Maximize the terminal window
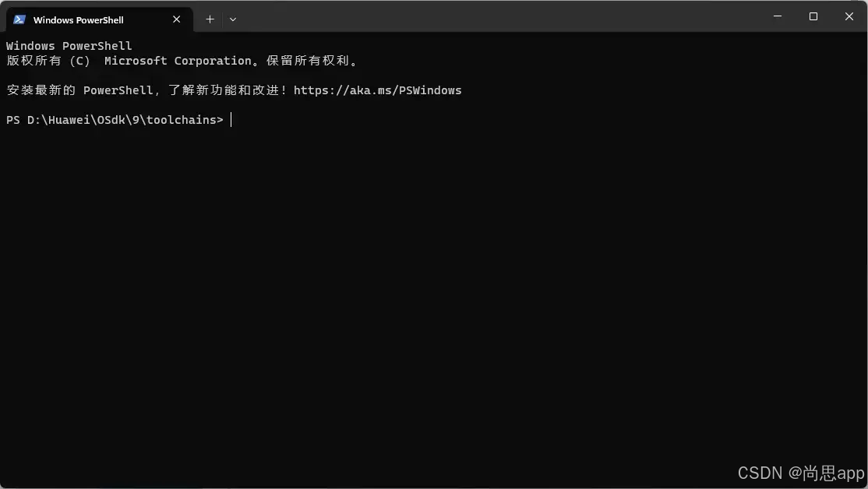This screenshot has width=868, height=489. click(x=813, y=16)
